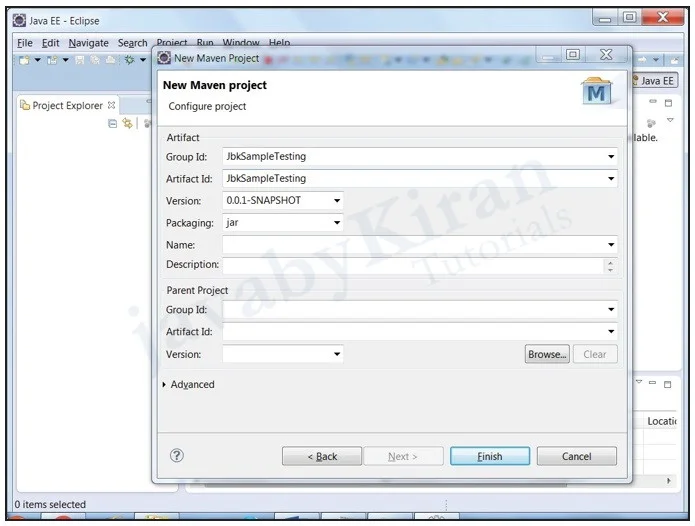Open the Help menu
This screenshot has height=526, width=695.
coord(279,43)
